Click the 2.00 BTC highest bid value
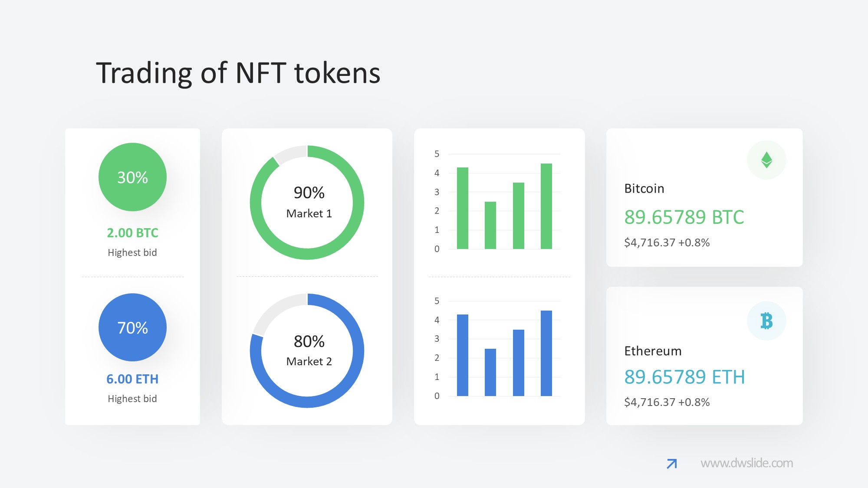 point(132,233)
